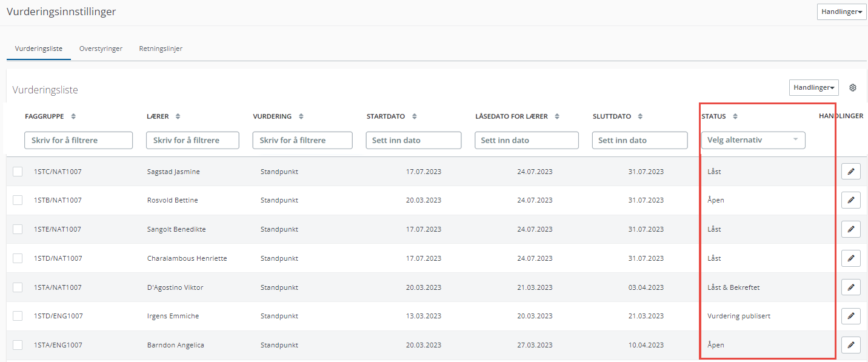Click start date 13.03.2023

pos(424,316)
